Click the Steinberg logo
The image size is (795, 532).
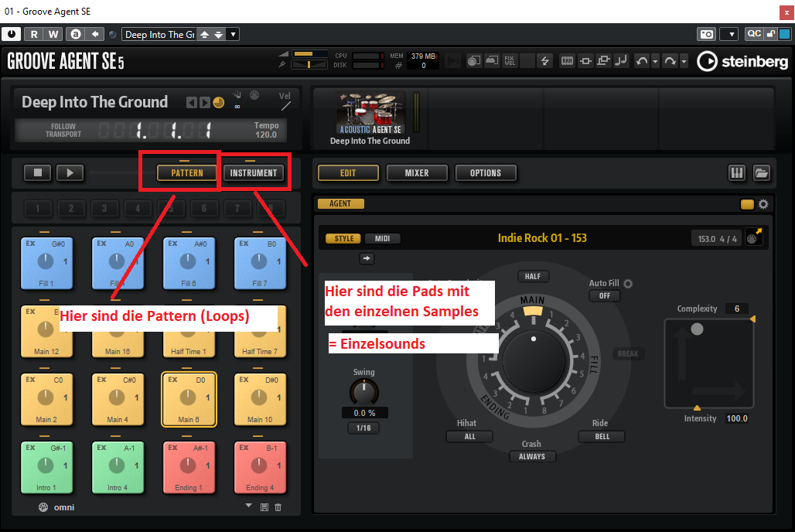tap(742, 61)
